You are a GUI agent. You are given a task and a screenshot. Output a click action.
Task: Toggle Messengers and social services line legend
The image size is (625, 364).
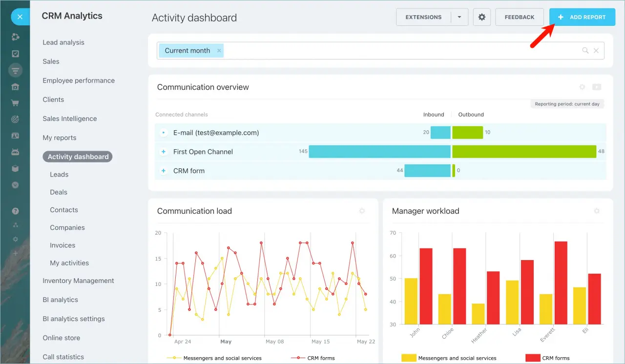click(x=214, y=358)
